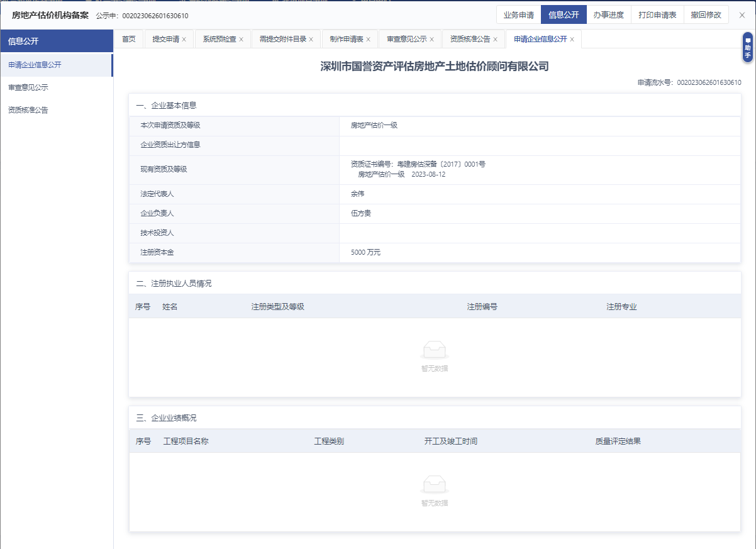Open the 审查意见公示 tab
The height and width of the screenshot is (549, 756).
tap(406, 39)
